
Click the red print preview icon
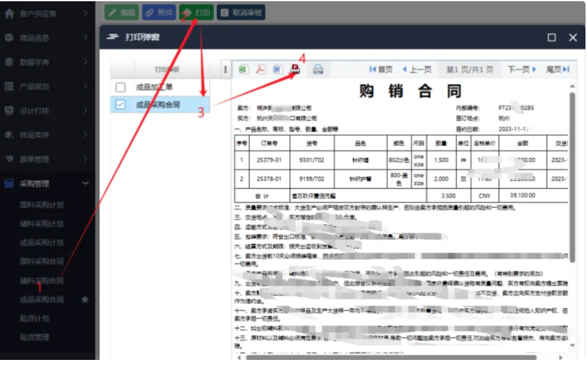click(295, 70)
